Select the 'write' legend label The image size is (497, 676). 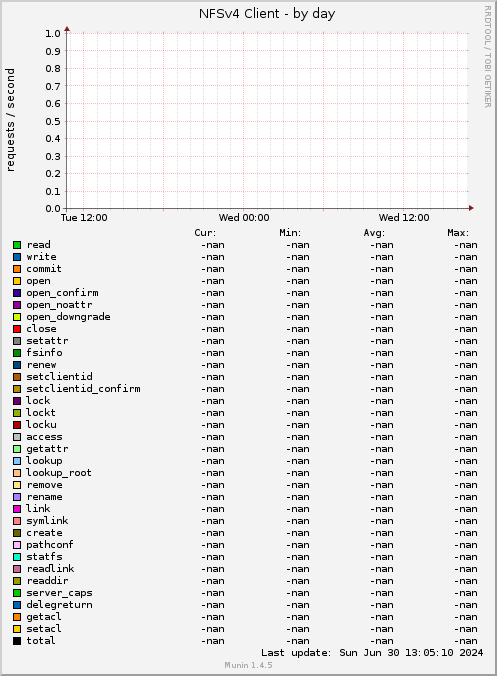[41, 257]
